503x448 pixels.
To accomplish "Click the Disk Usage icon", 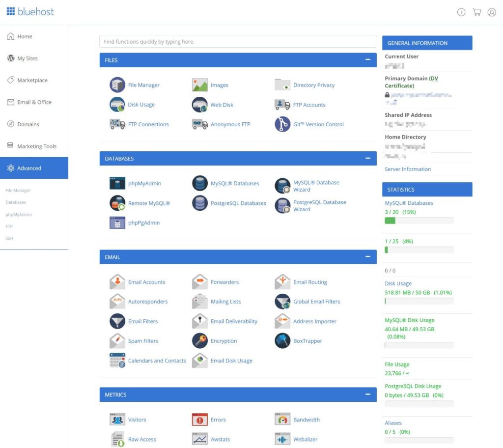I will point(117,105).
